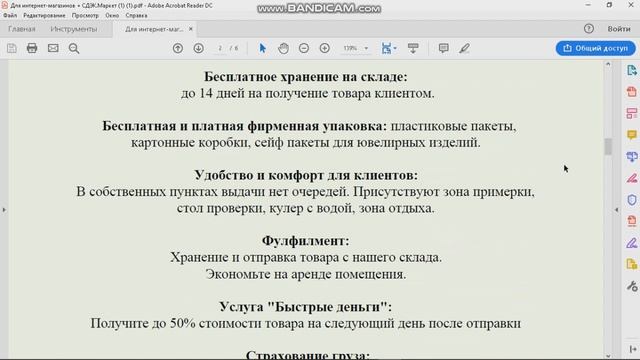This screenshot has width=640, height=360.
Task: Open yellow Send for review sidebar icon
Action: click(632, 264)
